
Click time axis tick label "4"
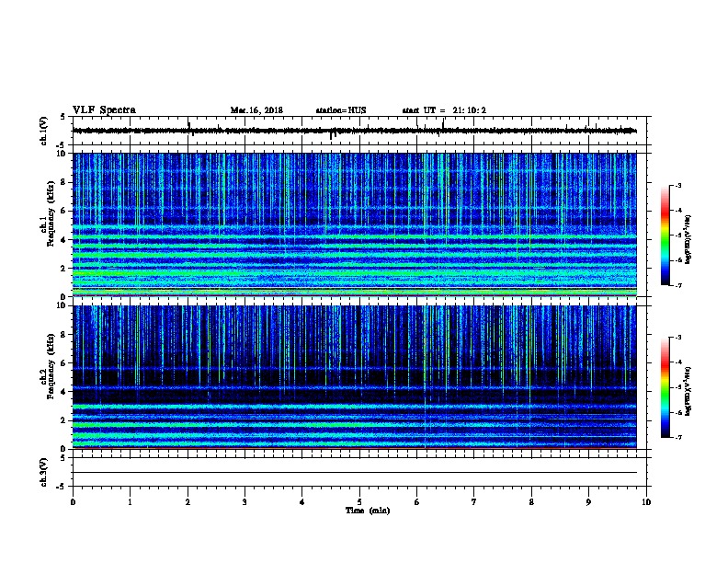click(x=302, y=501)
